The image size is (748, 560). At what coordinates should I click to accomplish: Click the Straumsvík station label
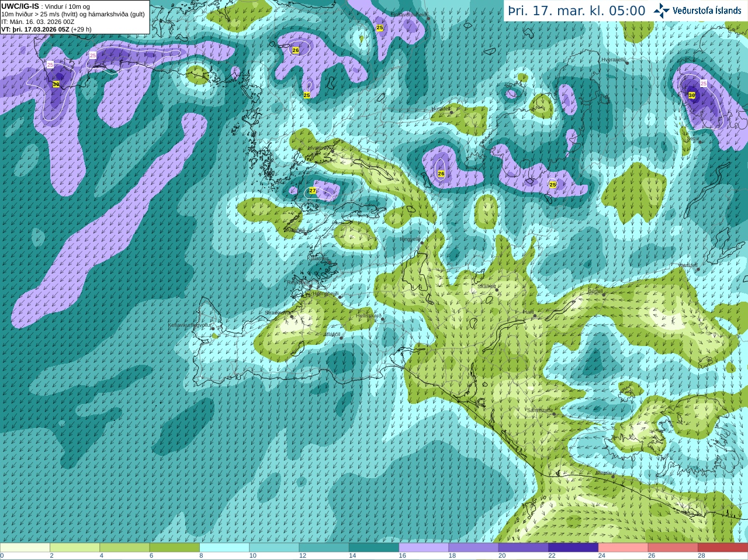(x=278, y=313)
